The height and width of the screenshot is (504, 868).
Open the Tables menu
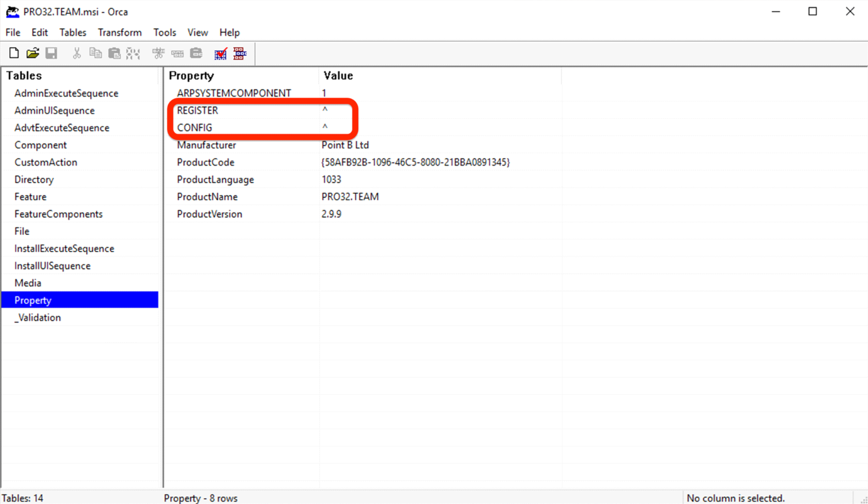click(72, 33)
